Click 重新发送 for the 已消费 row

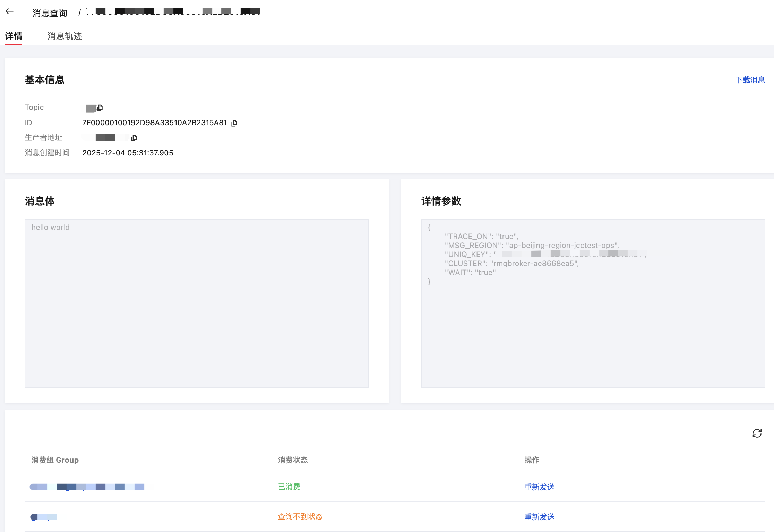click(x=539, y=487)
